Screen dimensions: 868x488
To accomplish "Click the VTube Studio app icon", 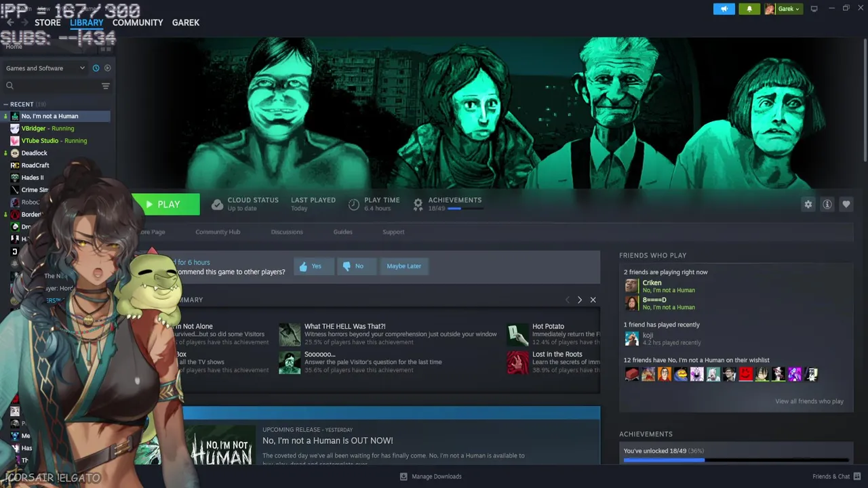I will pos(15,140).
